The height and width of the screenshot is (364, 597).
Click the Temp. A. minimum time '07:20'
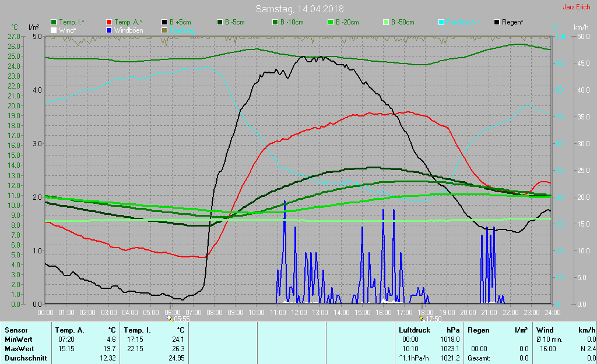point(66,340)
